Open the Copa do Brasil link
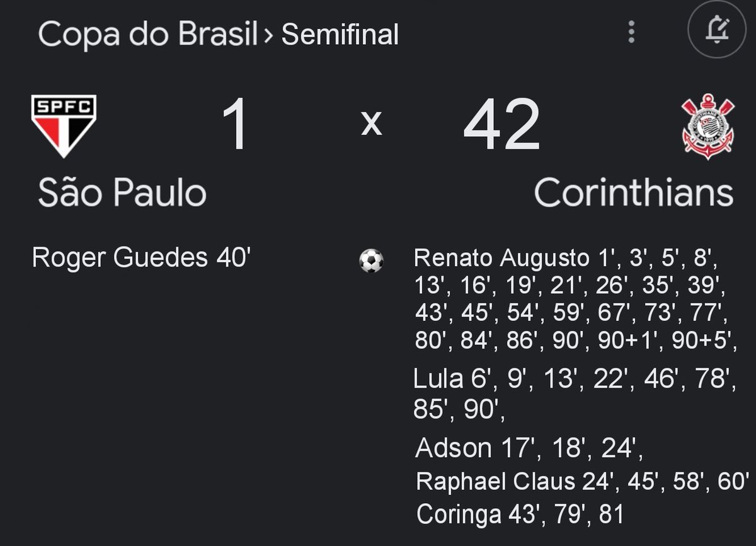 click(148, 34)
